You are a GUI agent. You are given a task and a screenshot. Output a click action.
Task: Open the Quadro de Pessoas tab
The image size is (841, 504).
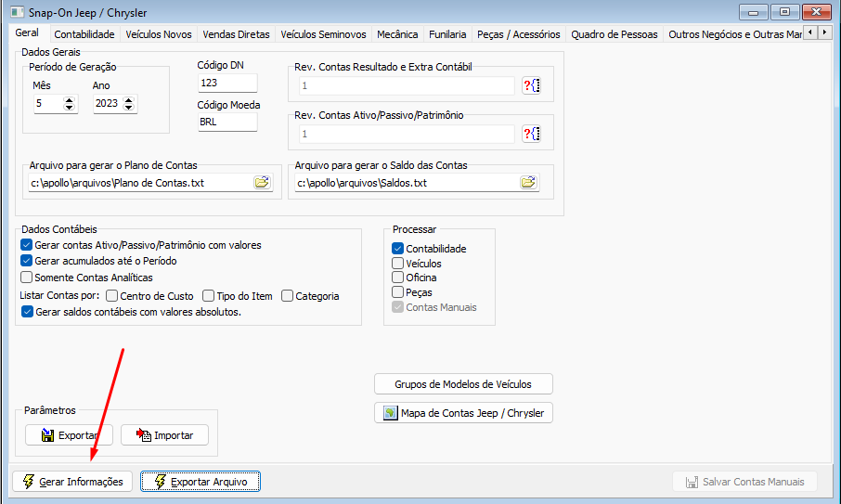615,34
